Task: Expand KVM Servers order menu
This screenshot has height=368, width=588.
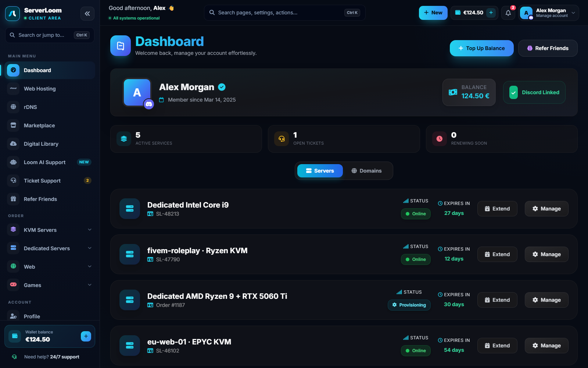Action: pos(50,230)
